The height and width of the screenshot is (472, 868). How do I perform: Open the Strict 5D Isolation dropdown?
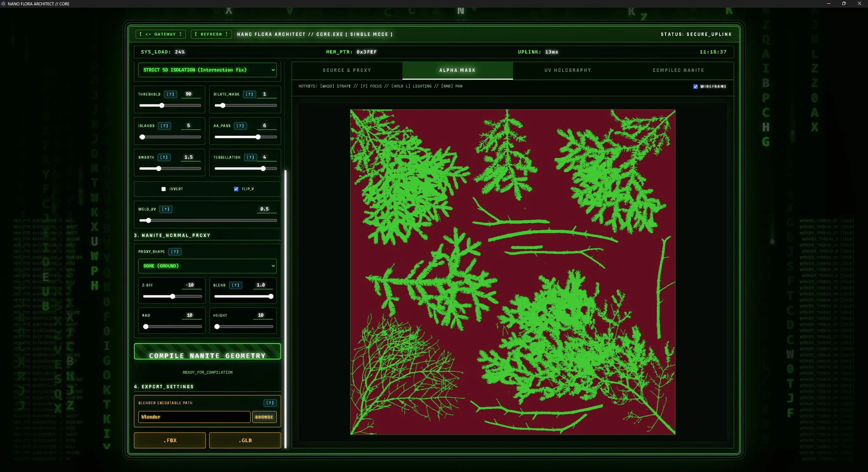point(207,70)
